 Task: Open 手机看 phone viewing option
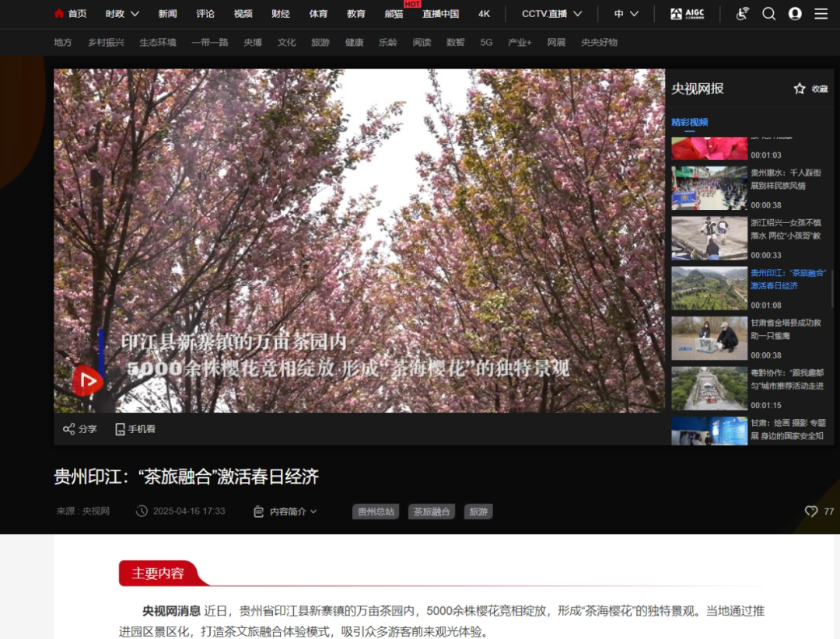pos(135,429)
